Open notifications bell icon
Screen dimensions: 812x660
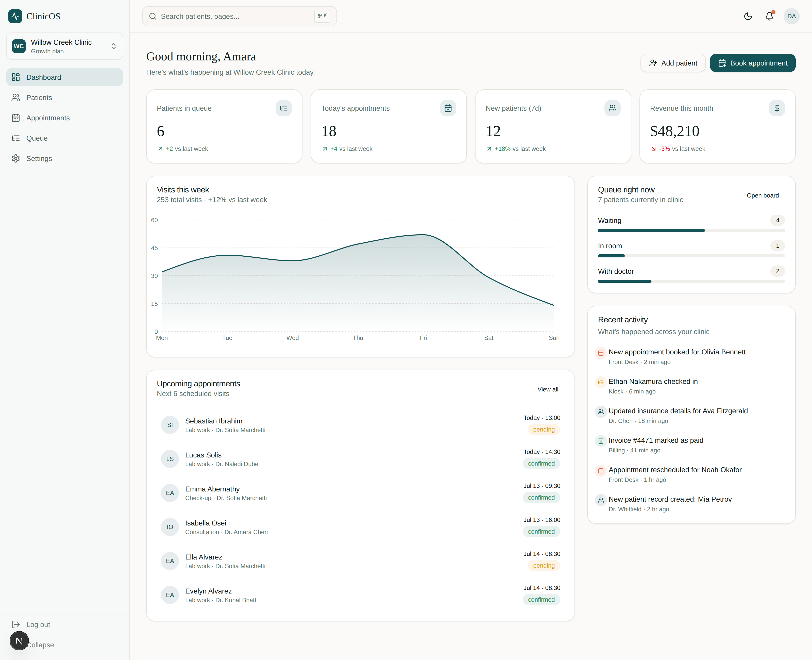[x=769, y=16]
